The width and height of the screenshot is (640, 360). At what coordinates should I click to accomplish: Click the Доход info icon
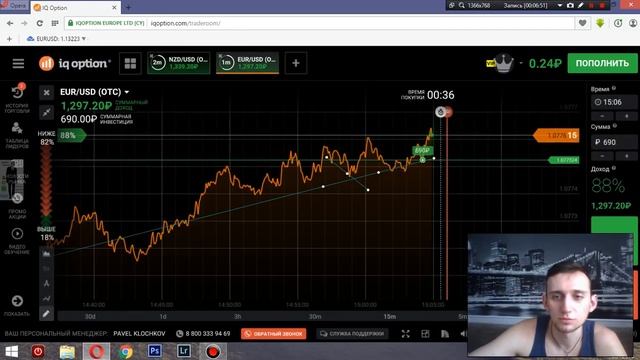pos(614,168)
